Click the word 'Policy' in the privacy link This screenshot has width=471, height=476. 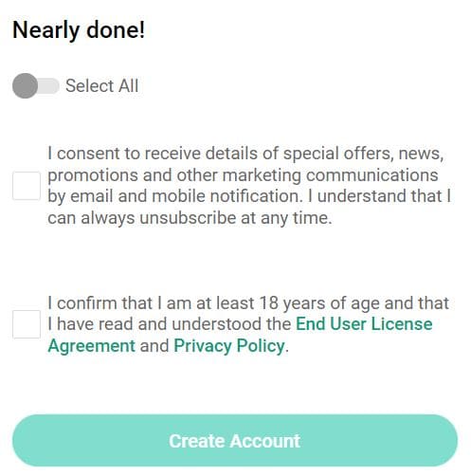click(261, 346)
